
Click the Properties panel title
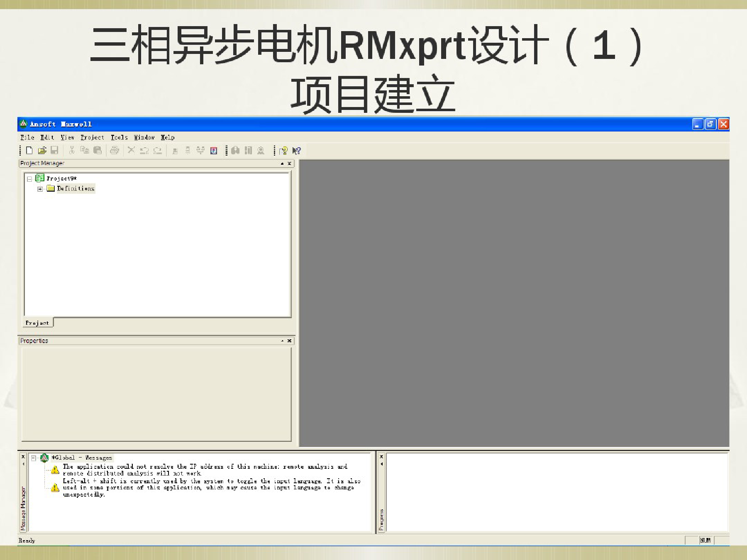pyautogui.click(x=34, y=341)
